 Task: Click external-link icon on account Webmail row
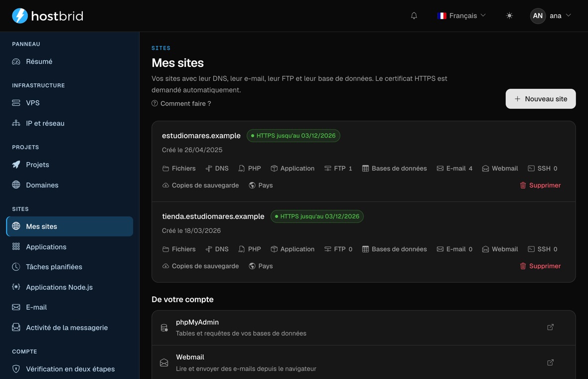[550, 363]
